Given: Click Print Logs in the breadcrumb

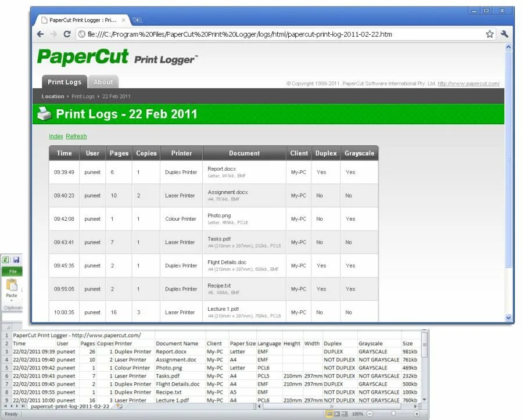Looking at the screenshot, I should point(83,96).
